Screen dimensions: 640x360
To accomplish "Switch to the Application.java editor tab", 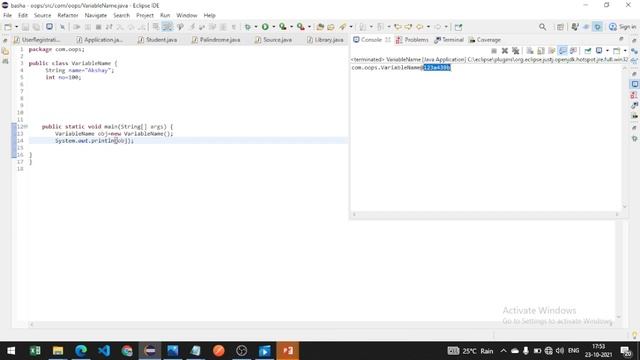I will [x=100, y=40].
